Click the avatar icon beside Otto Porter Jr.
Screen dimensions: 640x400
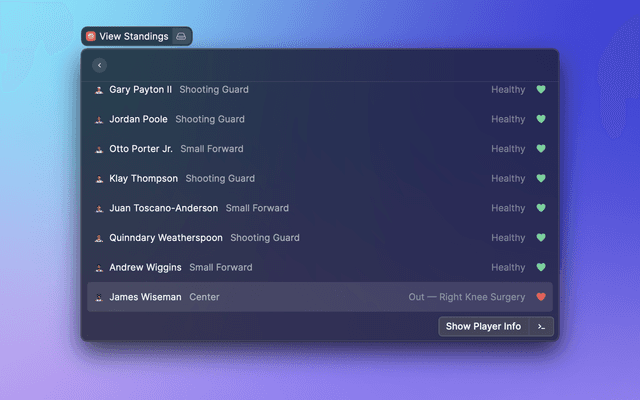pos(99,149)
